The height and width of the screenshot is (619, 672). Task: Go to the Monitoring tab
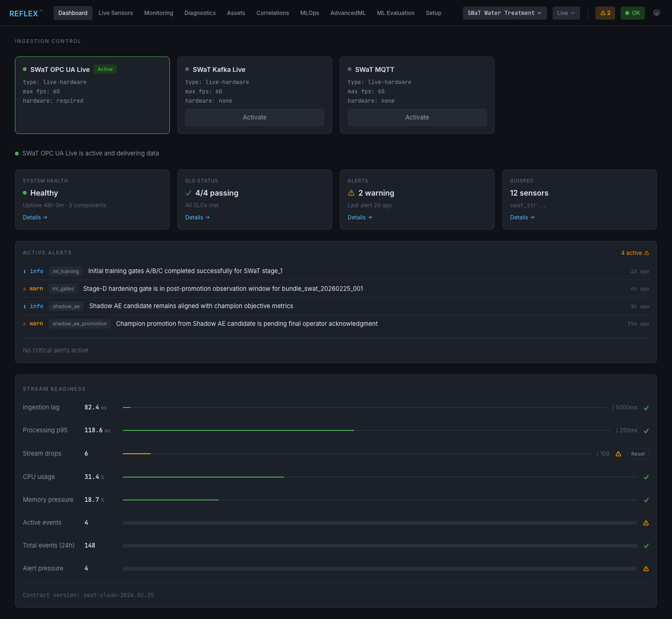click(159, 13)
